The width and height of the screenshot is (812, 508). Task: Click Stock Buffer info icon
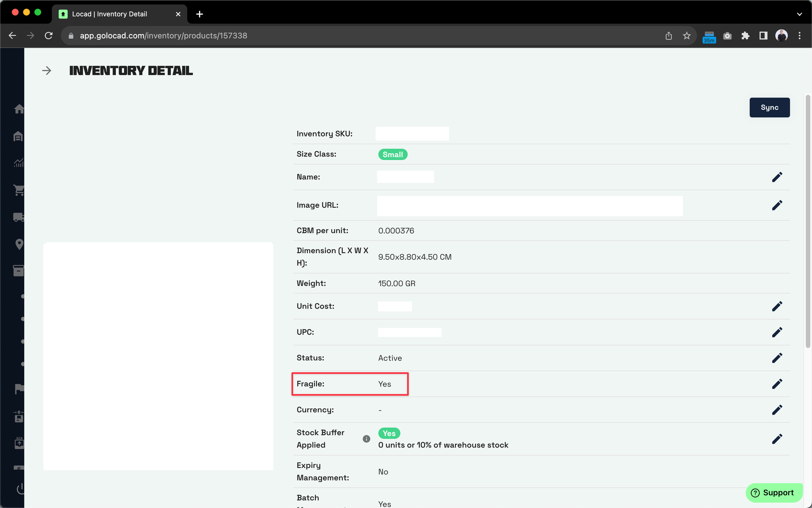[x=366, y=439]
